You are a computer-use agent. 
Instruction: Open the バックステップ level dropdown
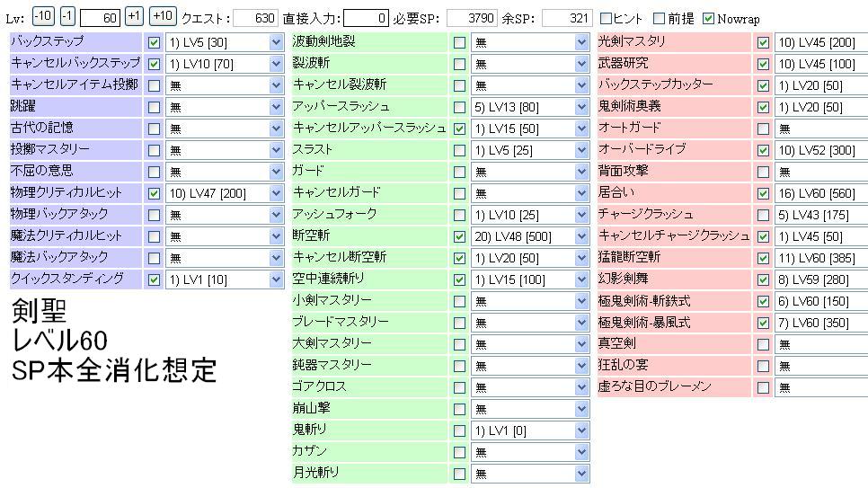[225, 42]
